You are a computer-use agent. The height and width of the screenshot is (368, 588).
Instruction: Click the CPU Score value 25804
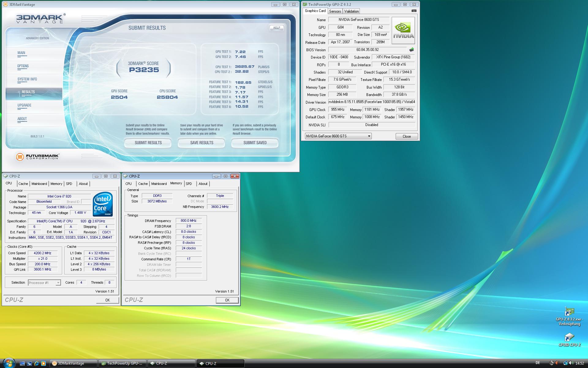(x=167, y=97)
